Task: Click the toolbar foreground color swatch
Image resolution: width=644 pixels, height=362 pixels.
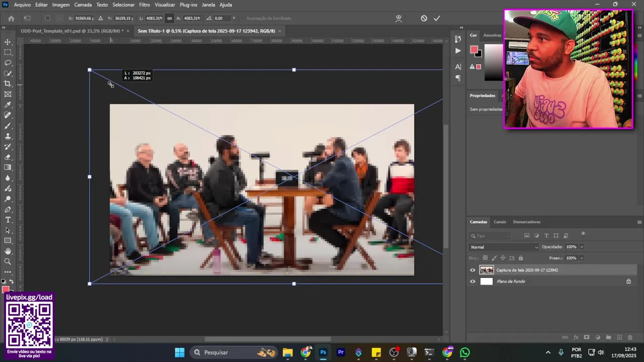Action: [x=6, y=289]
